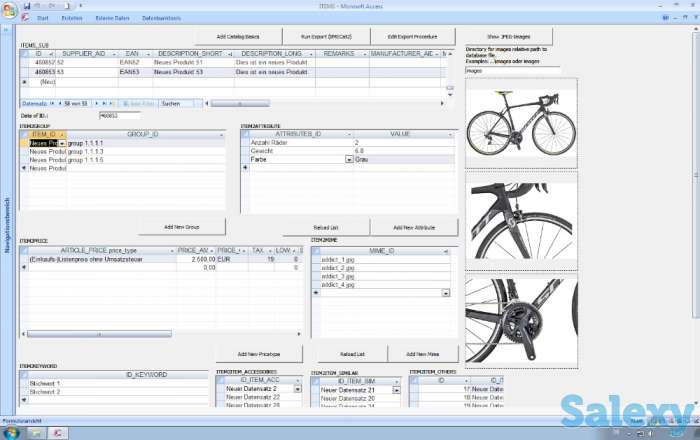
Task: Select new-row marker in ITEM2ATTRIBUTE grid
Action: pos(245,168)
